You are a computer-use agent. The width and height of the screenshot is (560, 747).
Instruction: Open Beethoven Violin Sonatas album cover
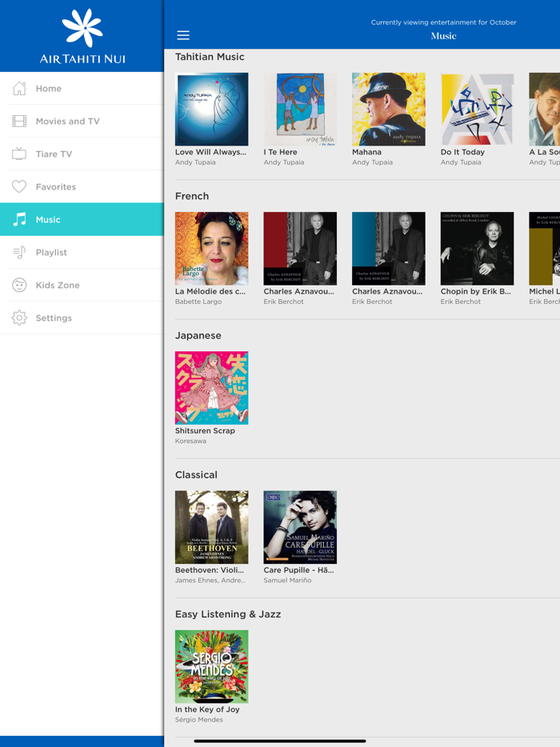coord(212,527)
